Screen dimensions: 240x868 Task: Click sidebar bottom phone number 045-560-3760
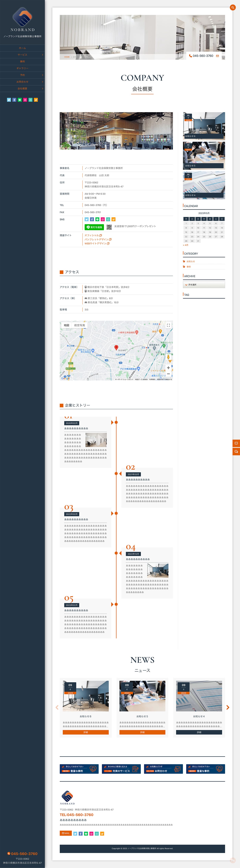pyautogui.click(x=22, y=854)
